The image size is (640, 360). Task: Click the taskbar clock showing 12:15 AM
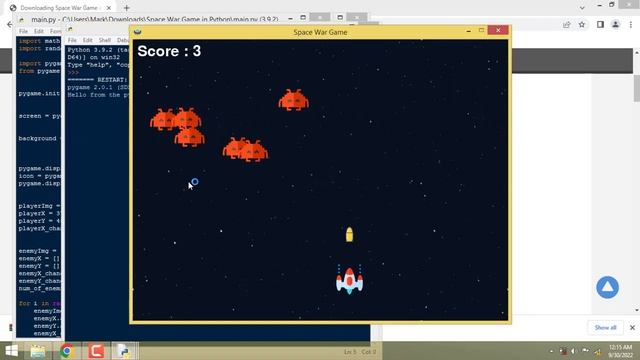coord(620,351)
